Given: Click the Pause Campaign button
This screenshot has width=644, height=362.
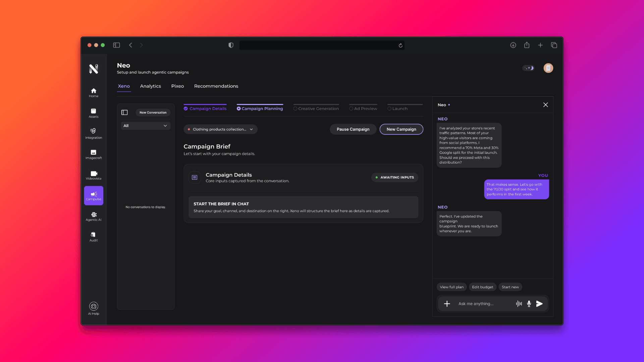Looking at the screenshot, I should 353,129.
